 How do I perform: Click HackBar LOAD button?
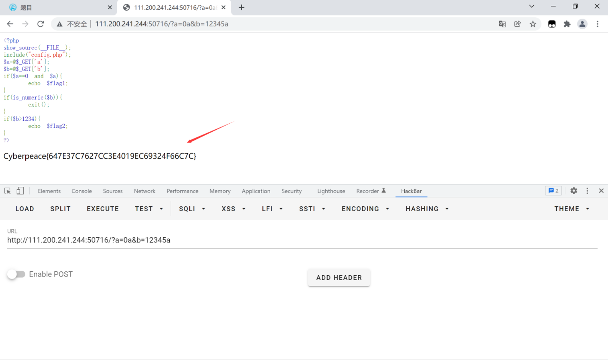point(25,209)
